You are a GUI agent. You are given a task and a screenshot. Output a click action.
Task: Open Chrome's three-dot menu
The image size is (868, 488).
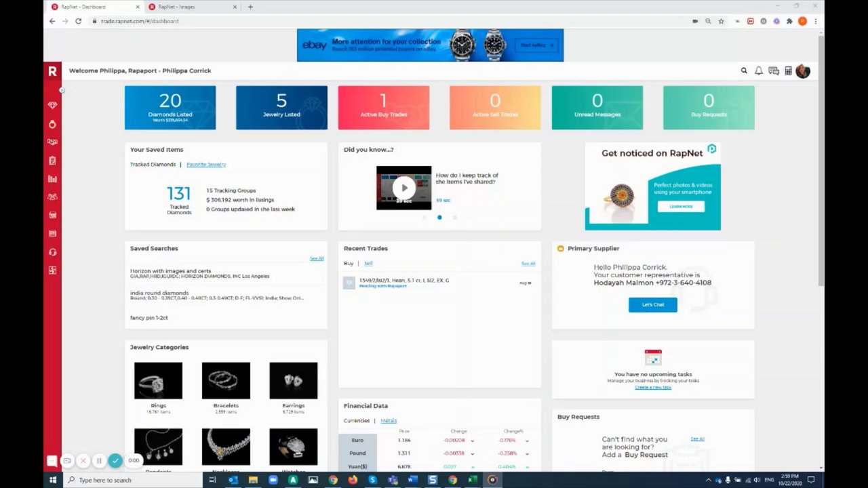coord(815,21)
